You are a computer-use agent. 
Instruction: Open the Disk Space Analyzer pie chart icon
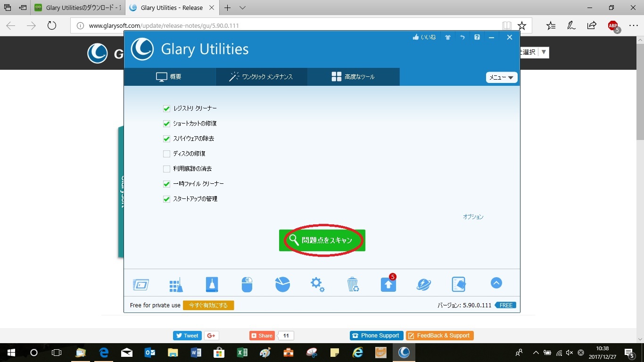pyautogui.click(x=282, y=284)
